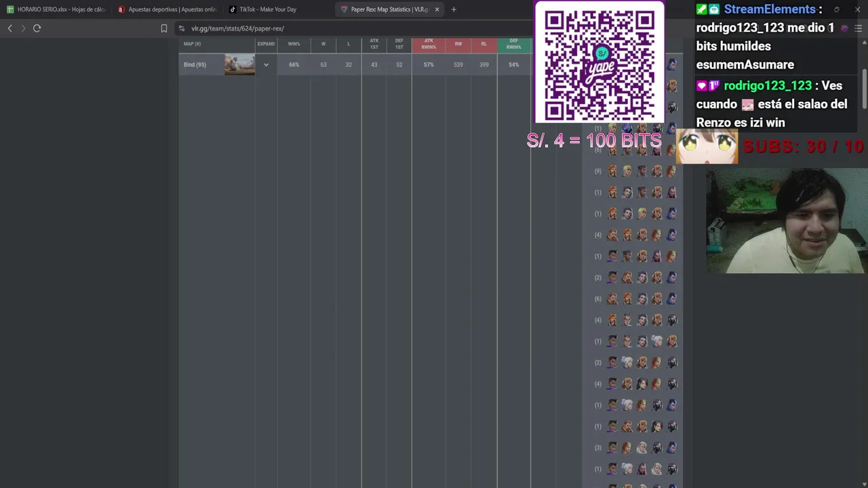
Task: Click the 'DEF 1ST' column header
Action: point(399,44)
